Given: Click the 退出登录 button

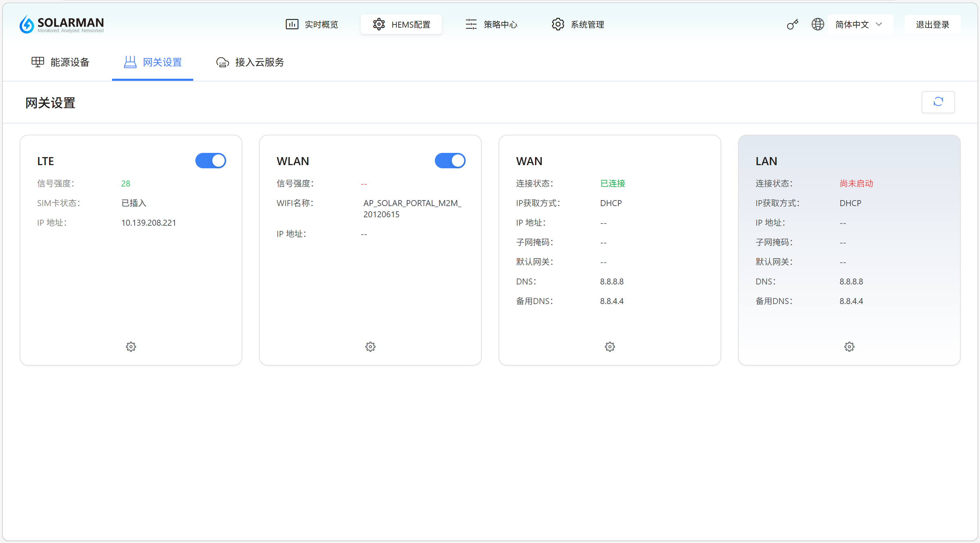Looking at the screenshot, I should [932, 24].
